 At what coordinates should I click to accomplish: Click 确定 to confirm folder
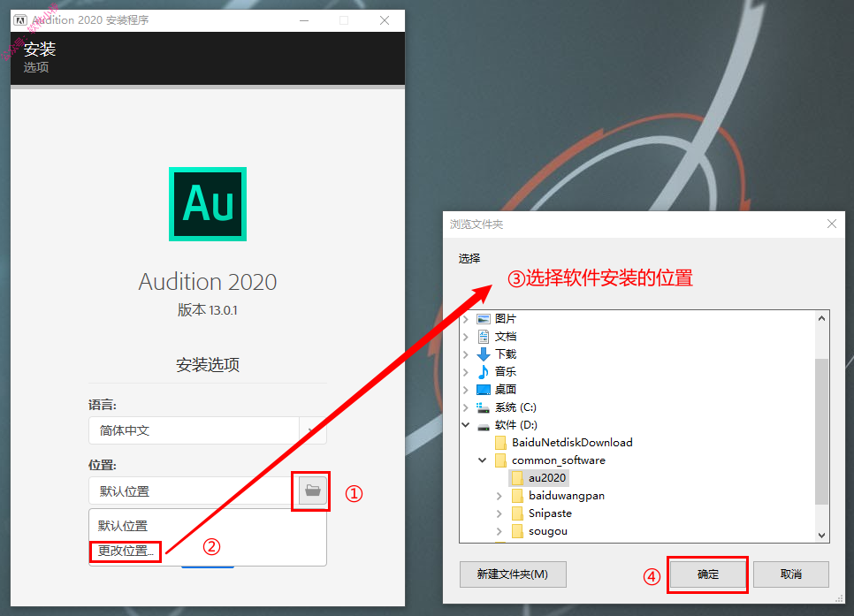707,574
